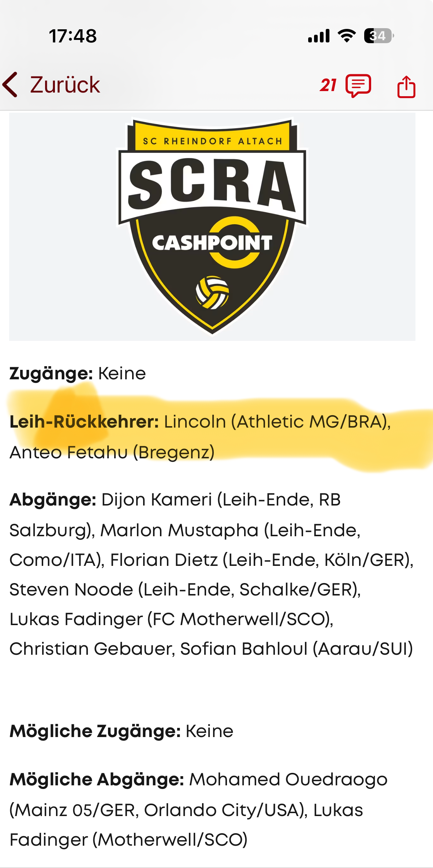Tap the 21 comments counter

pyautogui.click(x=328, y=85)
